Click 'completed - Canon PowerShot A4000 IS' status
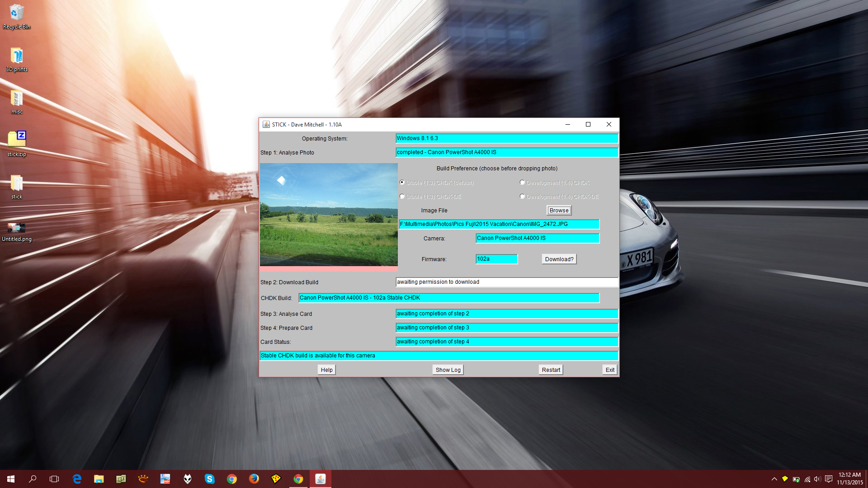Viewport: 868px width, 488px height. (x=507, y=152)
